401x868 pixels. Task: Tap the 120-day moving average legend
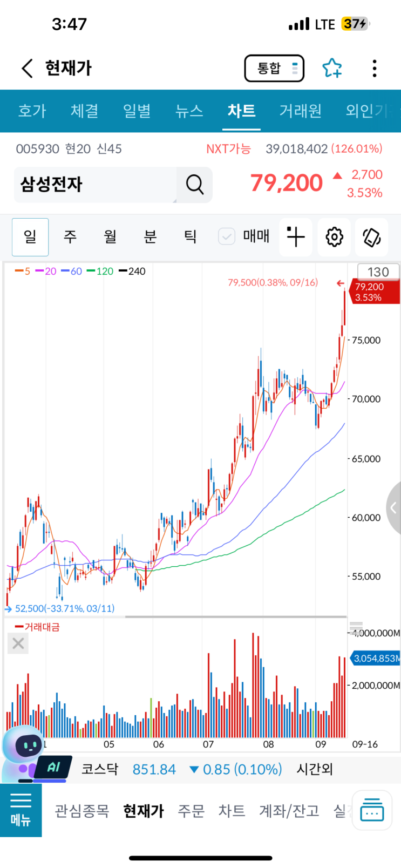pos(100,271)
